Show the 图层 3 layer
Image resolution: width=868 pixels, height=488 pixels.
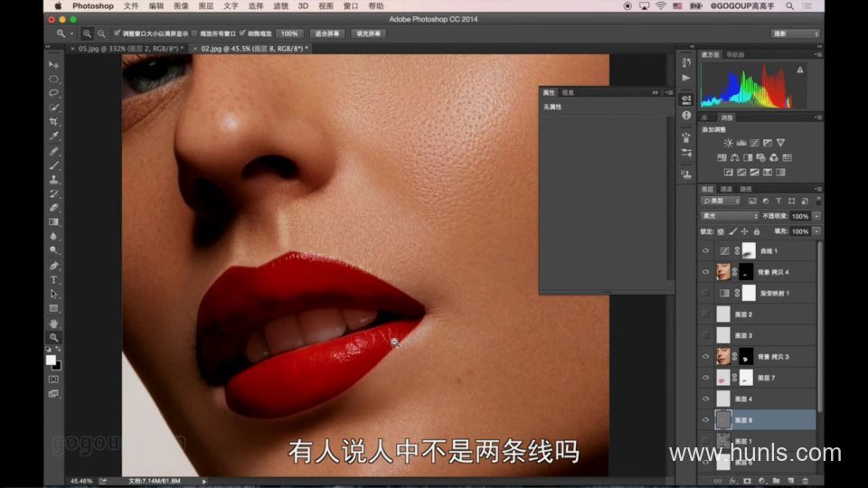706,335
